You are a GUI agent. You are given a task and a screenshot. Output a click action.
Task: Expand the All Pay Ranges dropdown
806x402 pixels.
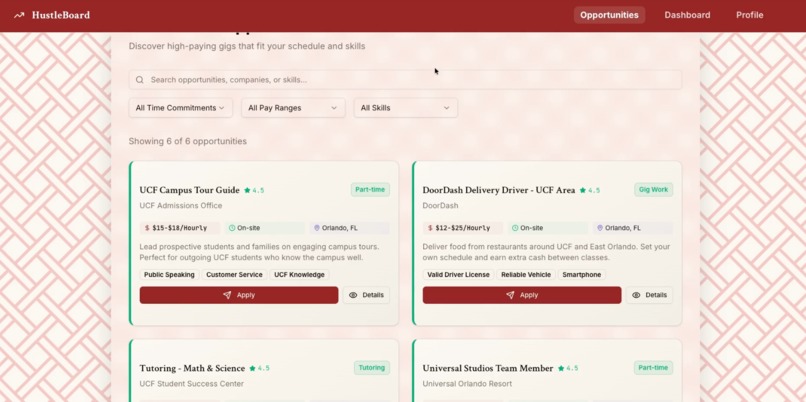coord(293,108)
